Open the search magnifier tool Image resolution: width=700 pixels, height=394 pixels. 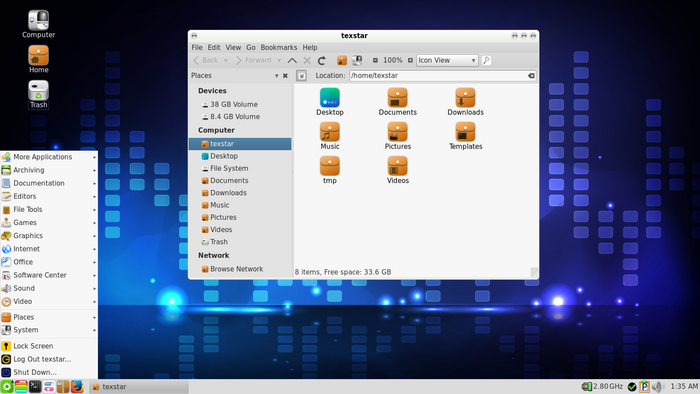(x=486, y=60)
